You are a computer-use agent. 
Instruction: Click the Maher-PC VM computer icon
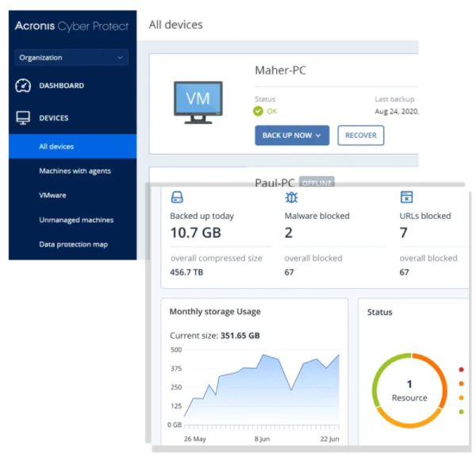(x=198, y=102)
